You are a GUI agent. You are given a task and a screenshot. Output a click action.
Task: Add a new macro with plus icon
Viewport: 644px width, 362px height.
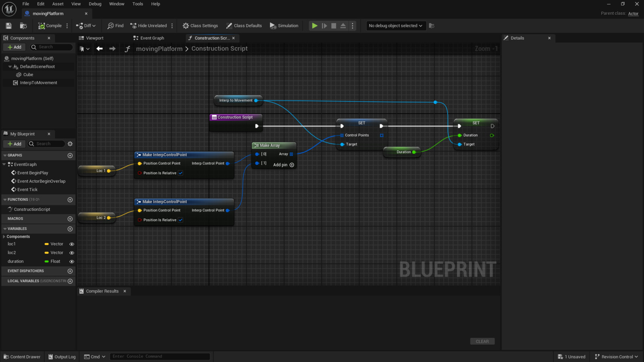[x=70, y=219]
